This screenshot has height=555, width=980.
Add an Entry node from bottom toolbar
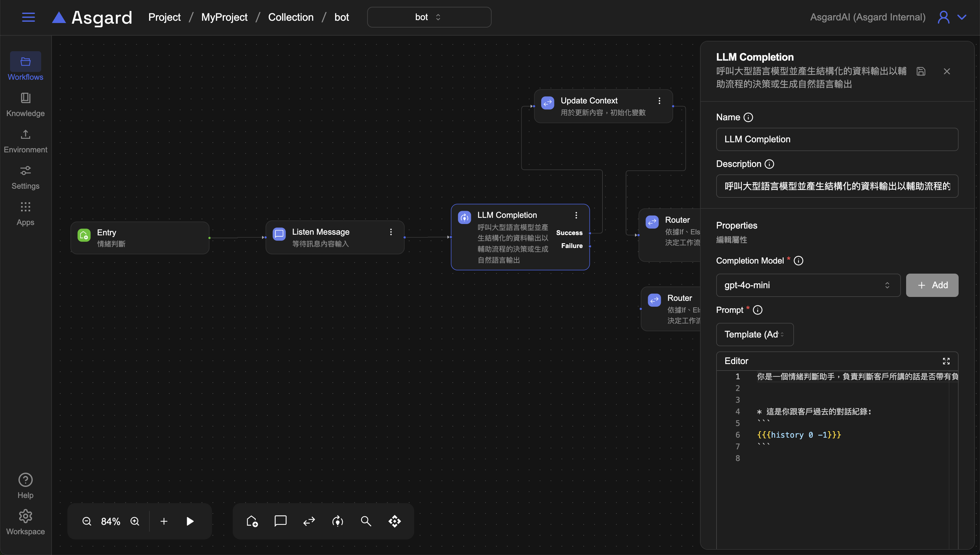[252, 521]
